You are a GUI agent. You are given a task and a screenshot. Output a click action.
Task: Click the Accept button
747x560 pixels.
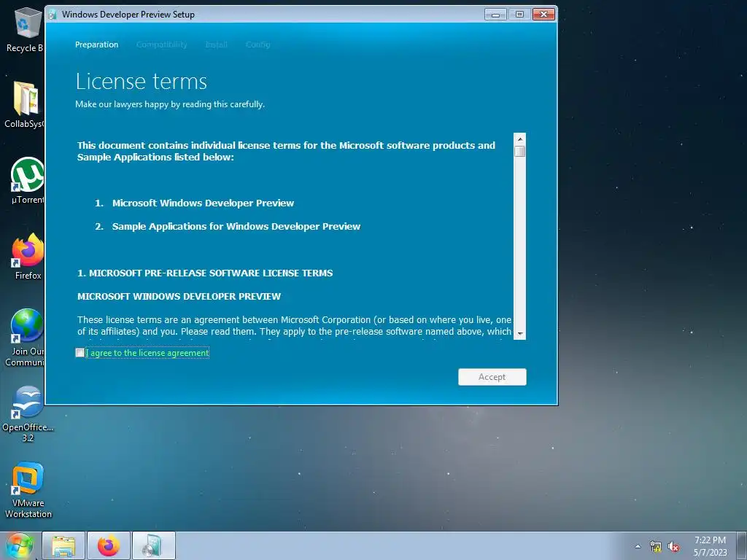(492, 377)
